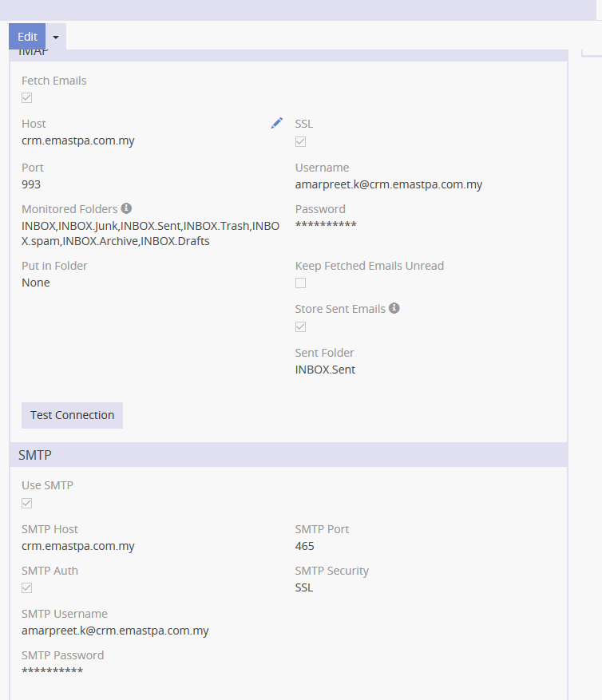602x700 pixels.
Task: Toggle the SMTP Auth checkbox
Action: tap(27, 588)
